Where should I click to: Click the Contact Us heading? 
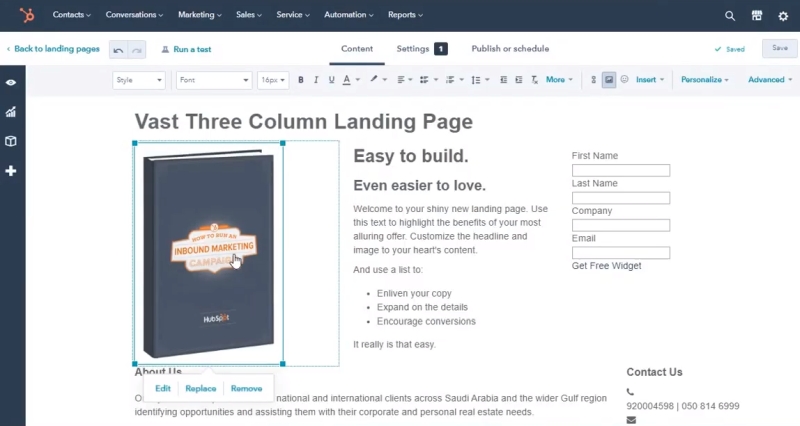pyautogui.click(x=654, y=372)
